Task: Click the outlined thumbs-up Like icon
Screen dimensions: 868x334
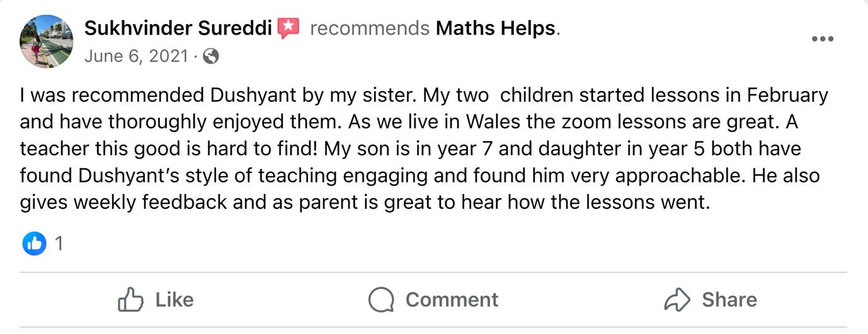Action: click(x=130, y=299)
